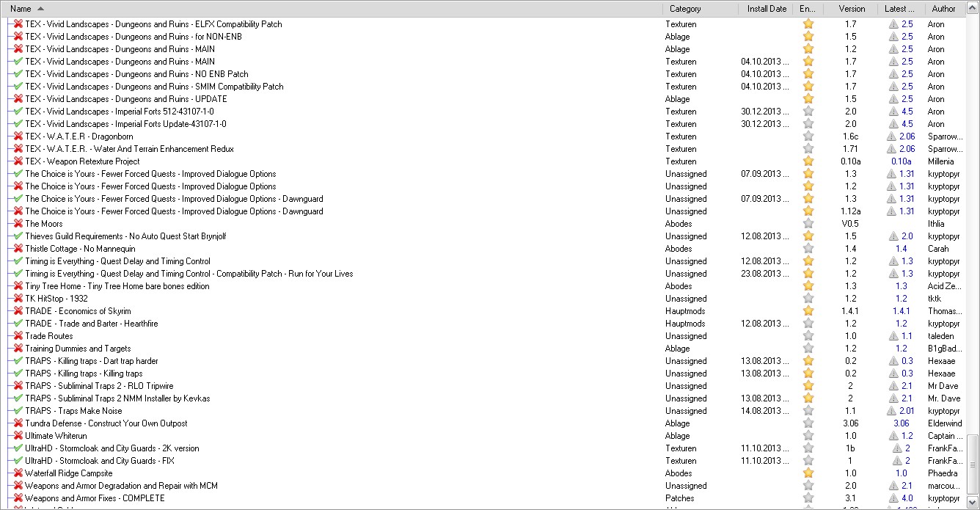Viewport: 980px width, 510px height.
Task: Click the warning icon for Weapons and Armor Fixes - COMPLETE
Action: pyautogui.click(x=893, y=498)
